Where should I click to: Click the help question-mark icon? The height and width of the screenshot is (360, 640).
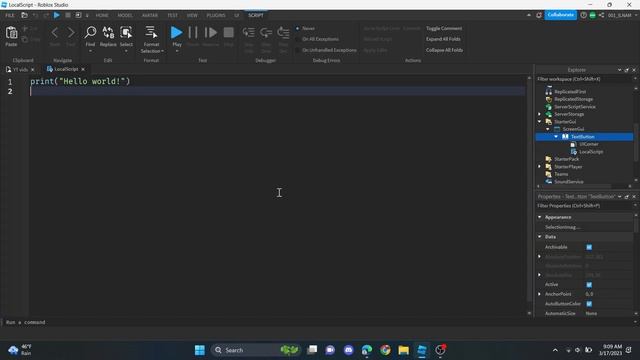[x=584, y=15]
